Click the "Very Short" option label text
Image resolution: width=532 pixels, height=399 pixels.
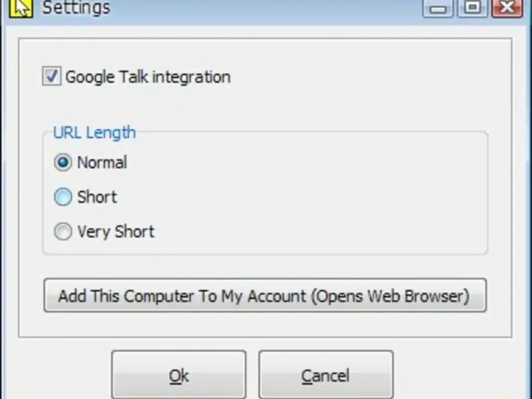[116, 232]
